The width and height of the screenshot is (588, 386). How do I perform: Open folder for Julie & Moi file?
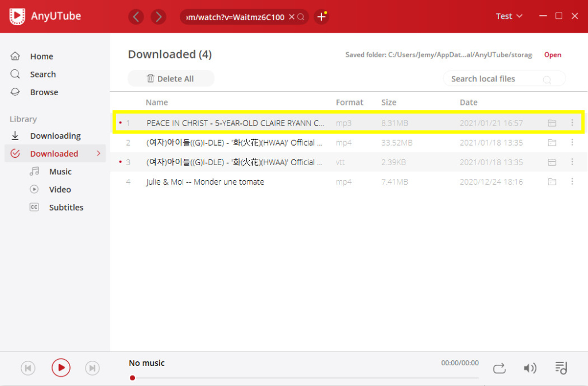coord(552,182)
